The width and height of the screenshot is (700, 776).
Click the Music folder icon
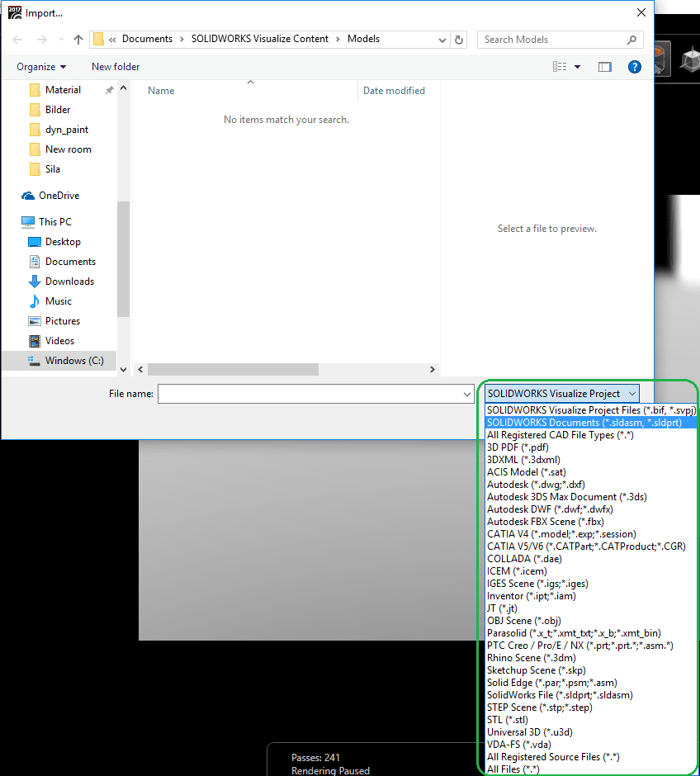[x=35, y=301]
